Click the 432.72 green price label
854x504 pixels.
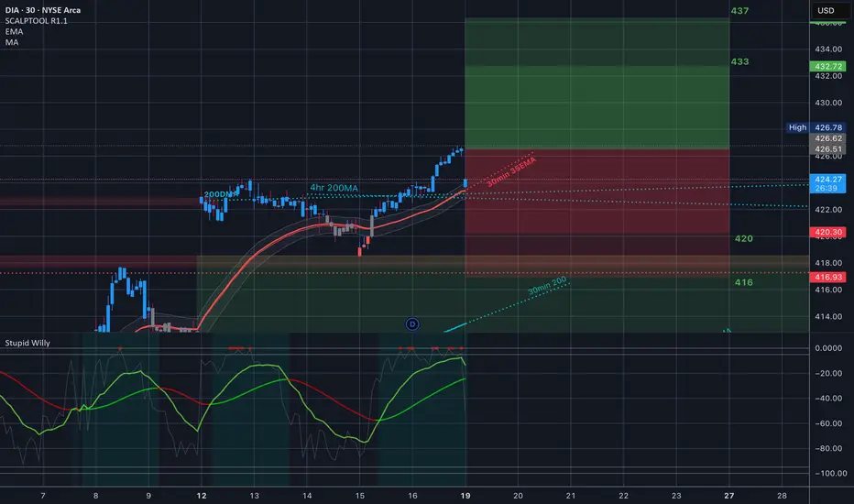(827, 67)
